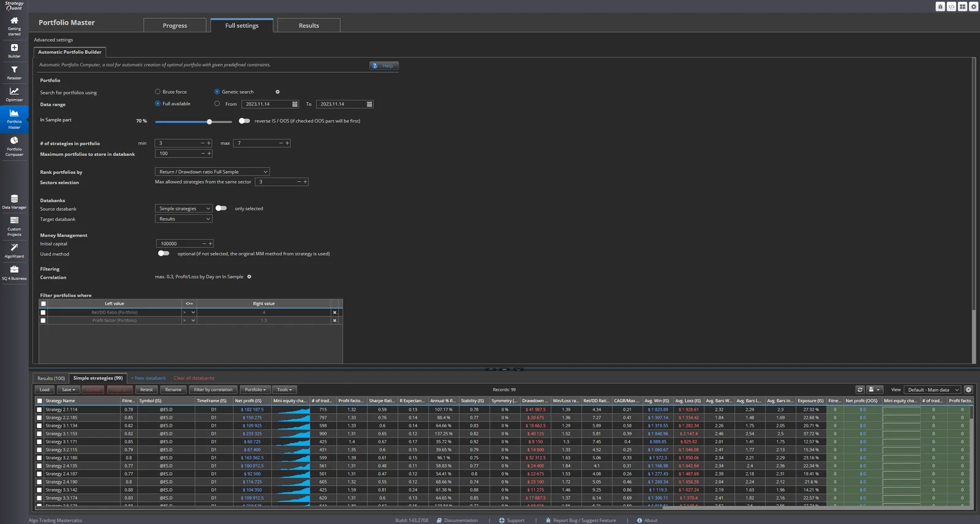Click the Initial capital input field
This screenshot has height=524, width=980.
pyautogui.click(x=178, y=243)
